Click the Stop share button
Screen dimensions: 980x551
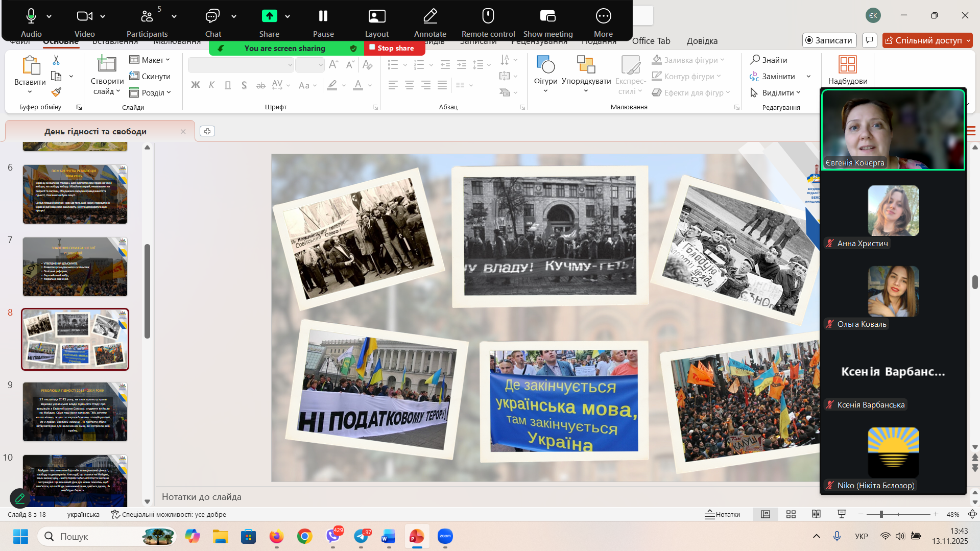point(394,48)
